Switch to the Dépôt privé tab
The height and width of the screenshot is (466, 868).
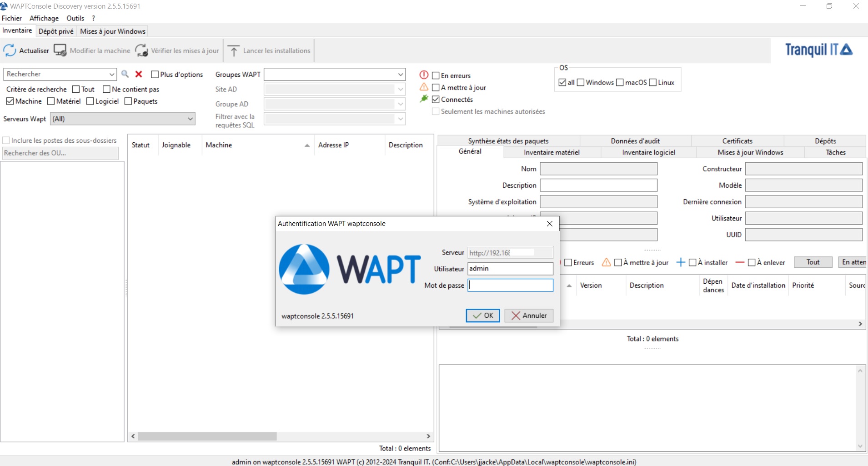click(x=56, y=31)
